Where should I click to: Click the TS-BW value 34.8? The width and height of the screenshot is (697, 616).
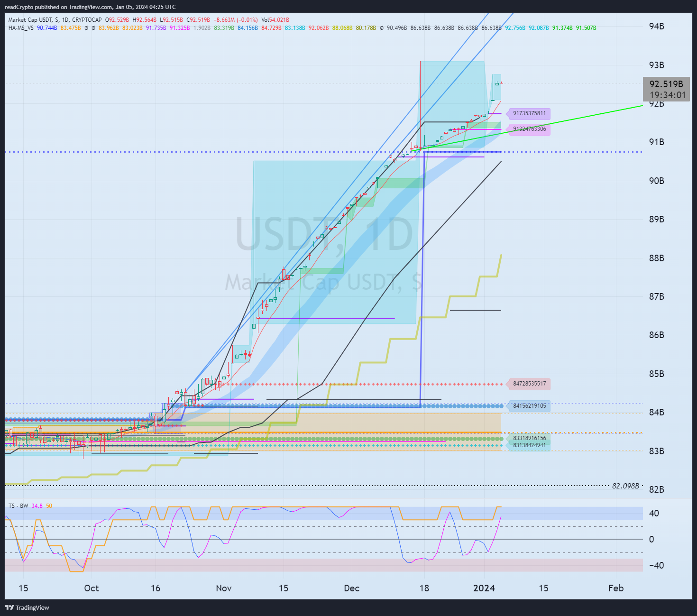(x=37, y=506)
